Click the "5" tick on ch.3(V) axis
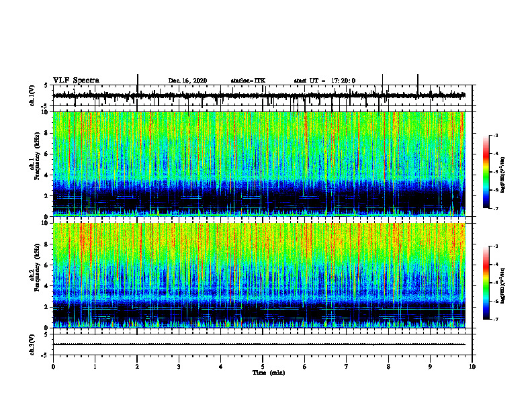532x411 pixels. [46, 334]
